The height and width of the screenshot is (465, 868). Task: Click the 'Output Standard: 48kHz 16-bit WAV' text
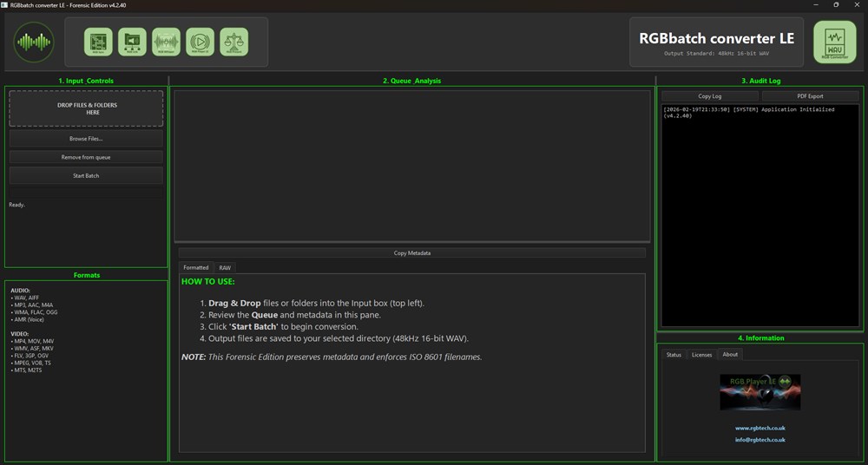pos(716,53)
